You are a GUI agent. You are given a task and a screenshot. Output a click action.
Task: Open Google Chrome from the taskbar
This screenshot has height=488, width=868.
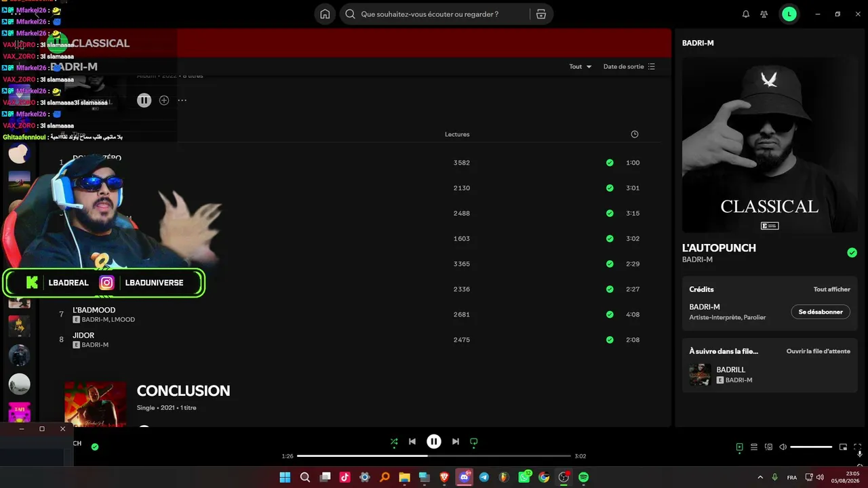544,477
